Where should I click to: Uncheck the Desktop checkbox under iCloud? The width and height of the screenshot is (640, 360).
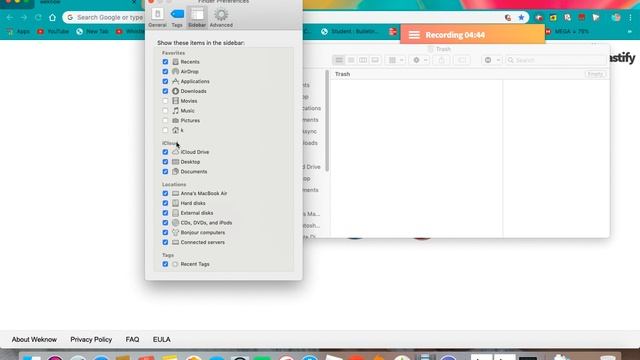[165, 162]
